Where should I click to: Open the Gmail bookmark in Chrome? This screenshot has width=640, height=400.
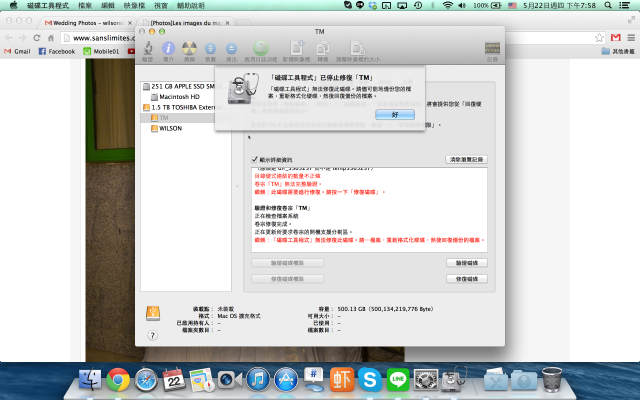(x=17, y=51)
